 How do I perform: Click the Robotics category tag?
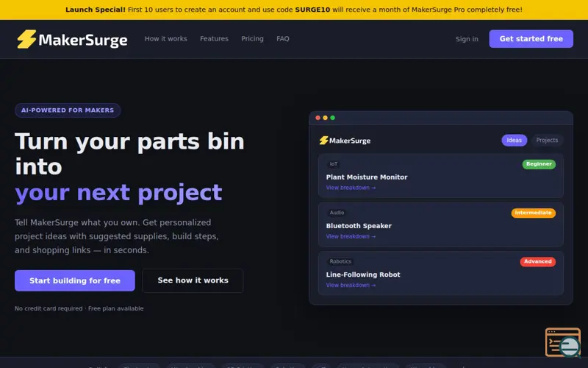[340, 262]
